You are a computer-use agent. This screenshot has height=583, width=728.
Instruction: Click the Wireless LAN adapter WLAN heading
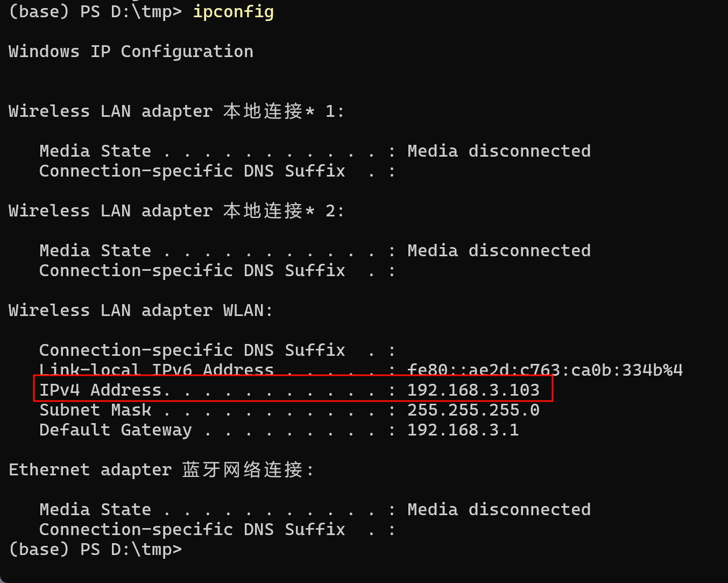140,311
